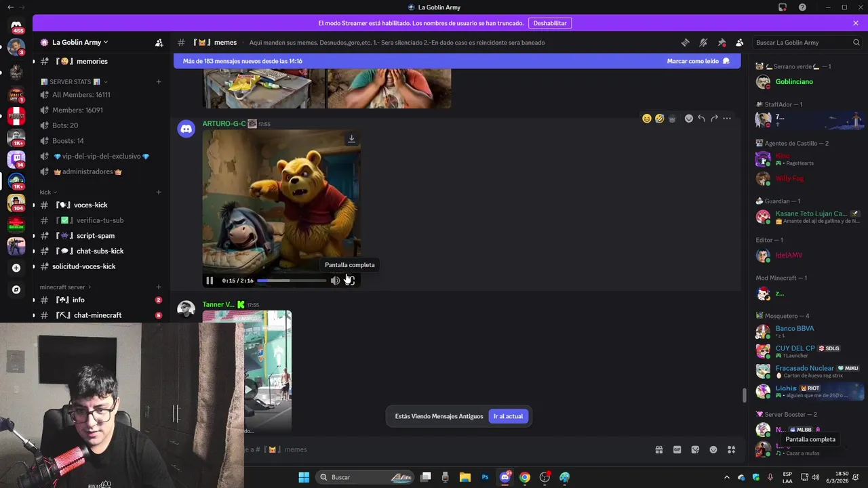Viewport: 868px width, 488px height.
Task: Open Google Chrome from taskbar
Action: click(x=525, y=477)
